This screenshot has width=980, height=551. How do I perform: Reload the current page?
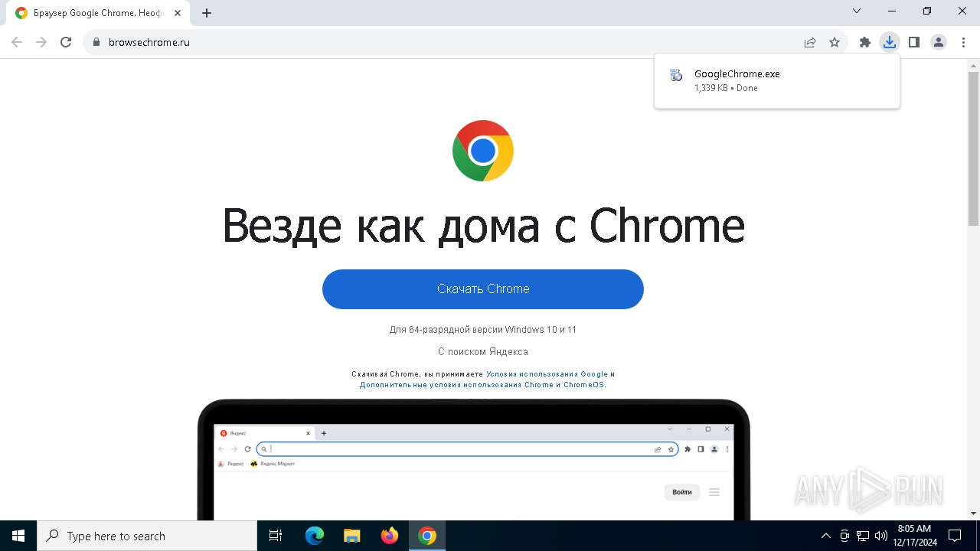click(66, 42)
